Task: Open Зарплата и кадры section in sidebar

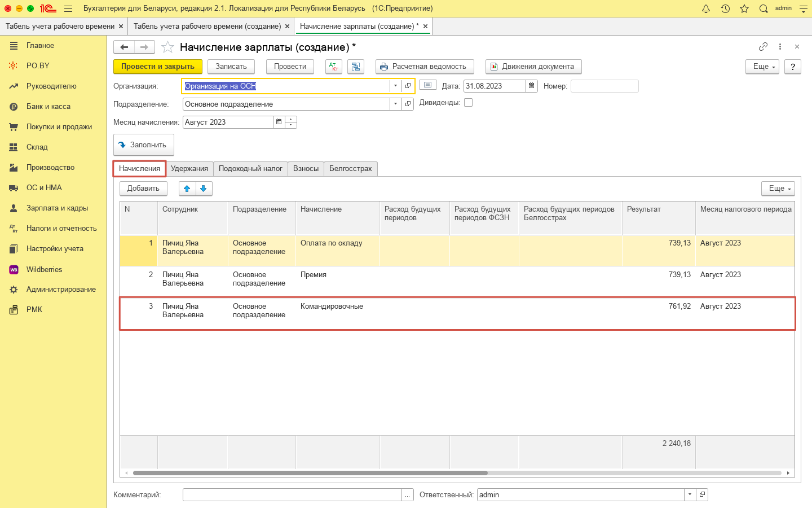Action: [x=57, y=208]
